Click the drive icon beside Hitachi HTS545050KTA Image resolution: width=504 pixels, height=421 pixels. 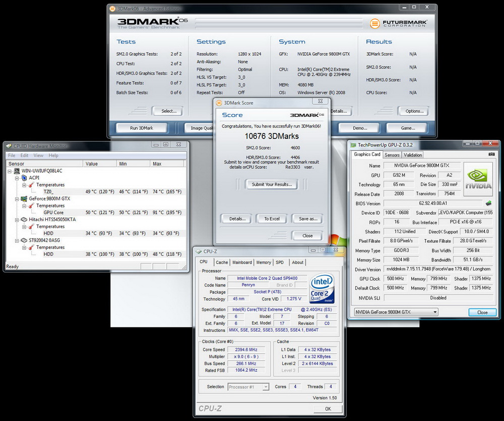click(24, 220)
